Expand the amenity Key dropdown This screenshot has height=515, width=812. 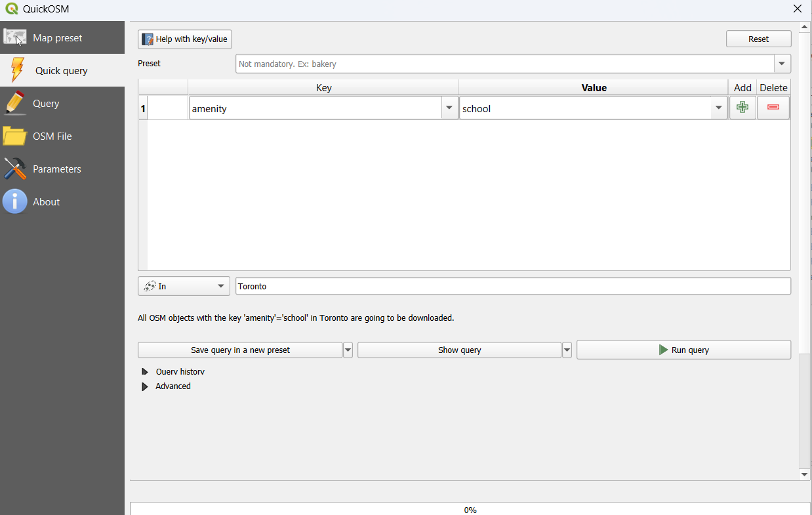coord(449,108)
